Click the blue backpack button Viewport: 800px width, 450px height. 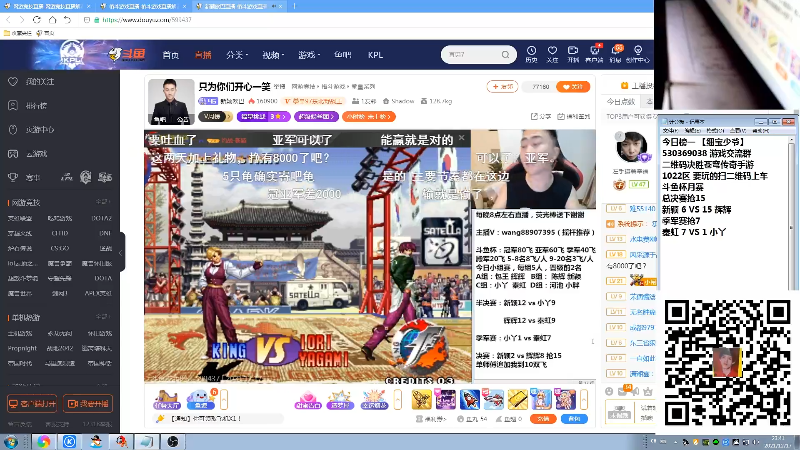[574, 419]
